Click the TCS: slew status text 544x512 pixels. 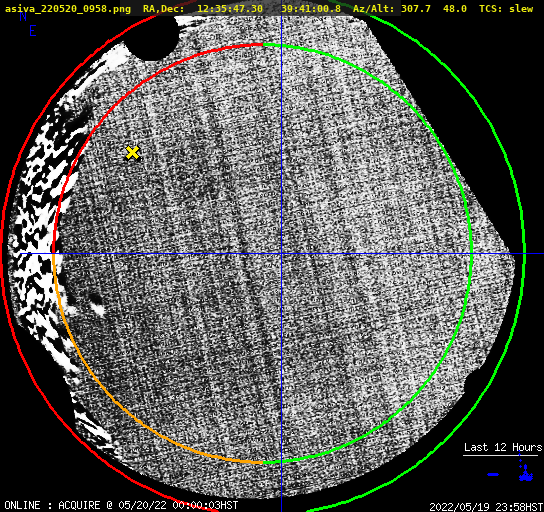click(x=506, y=9)
